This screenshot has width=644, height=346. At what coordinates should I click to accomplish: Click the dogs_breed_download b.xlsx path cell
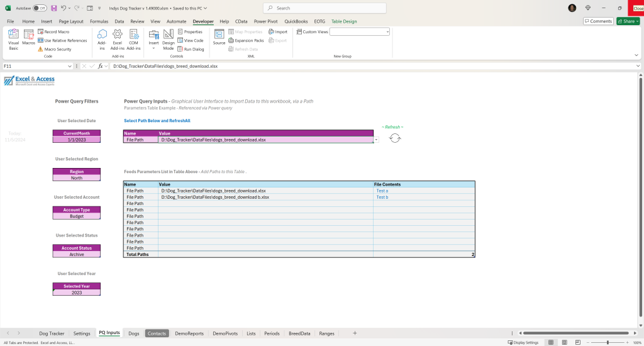tap(266, 198)
